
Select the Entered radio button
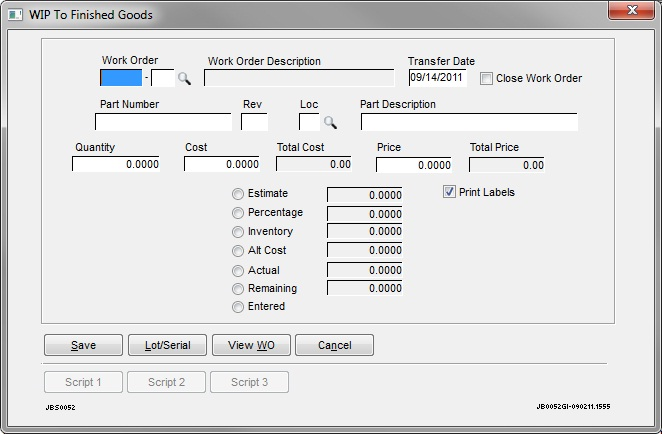[x=238, y=307]
